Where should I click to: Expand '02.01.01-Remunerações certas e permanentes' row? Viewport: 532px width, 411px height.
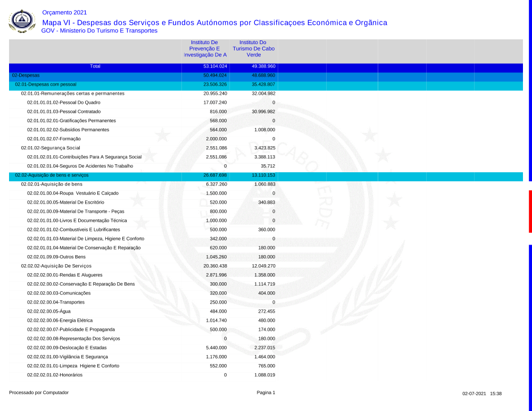coord(72,94)
